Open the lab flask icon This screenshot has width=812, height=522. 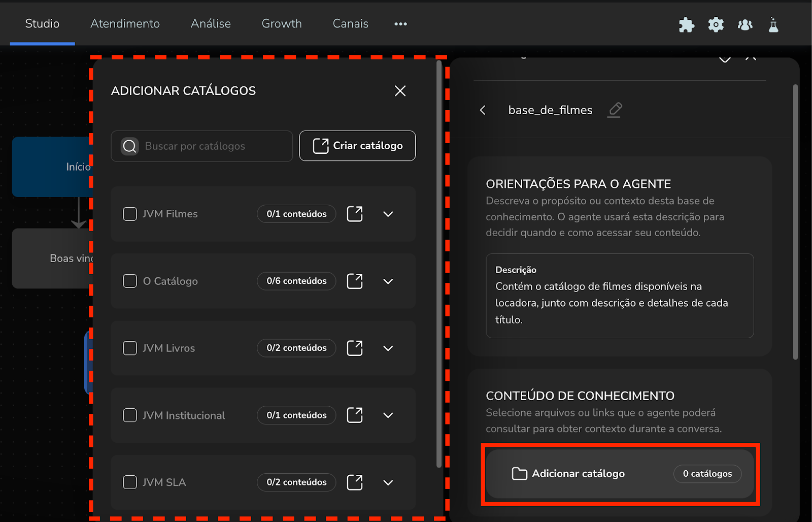(773, 24)
